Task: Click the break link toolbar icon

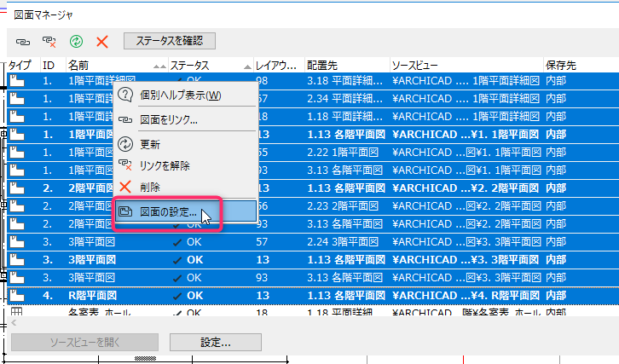Action: coord(49,42)
